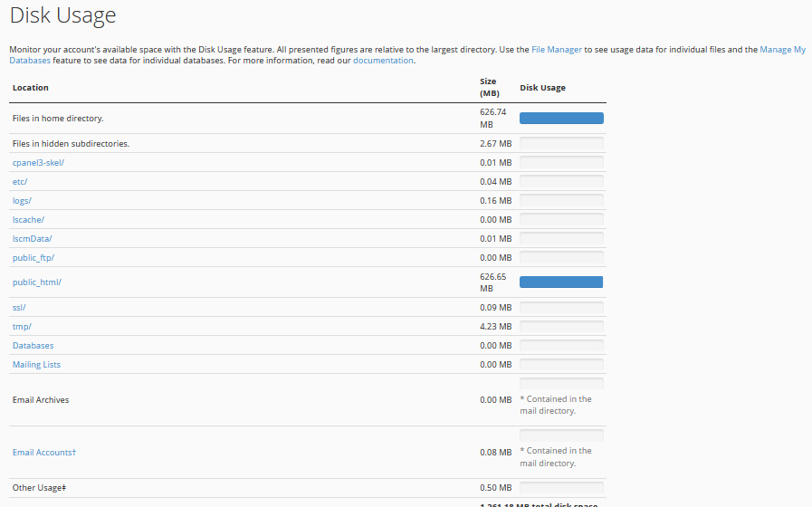Image resolution: width=812 pixels, height=507 pixels.
Task: Open the File Manager link
Action: [x=556, y=50]
